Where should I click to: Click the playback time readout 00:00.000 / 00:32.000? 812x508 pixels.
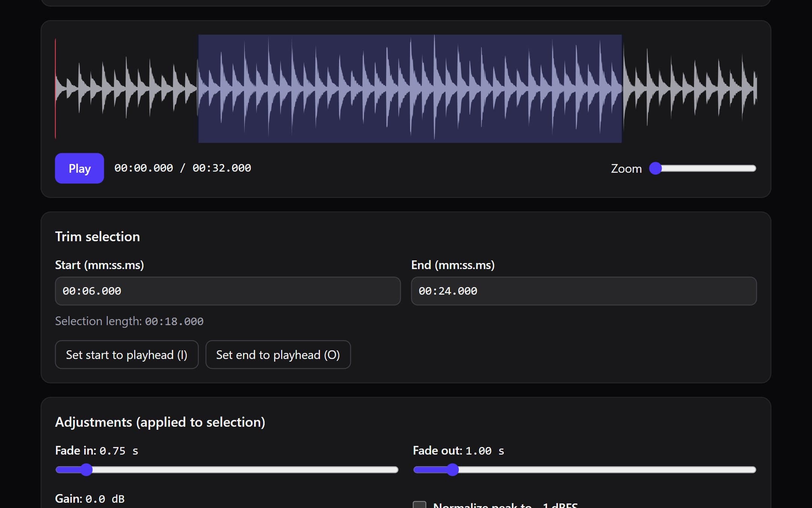point(183,168)
